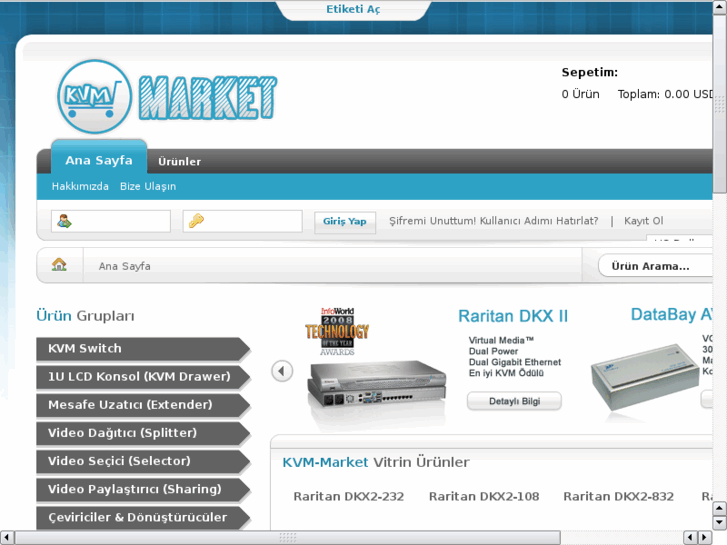Open the 1U LCD Konsol (KVM Drawer) category
The width and height of the screenshot is (727, 545).
[x=143, y=377]
